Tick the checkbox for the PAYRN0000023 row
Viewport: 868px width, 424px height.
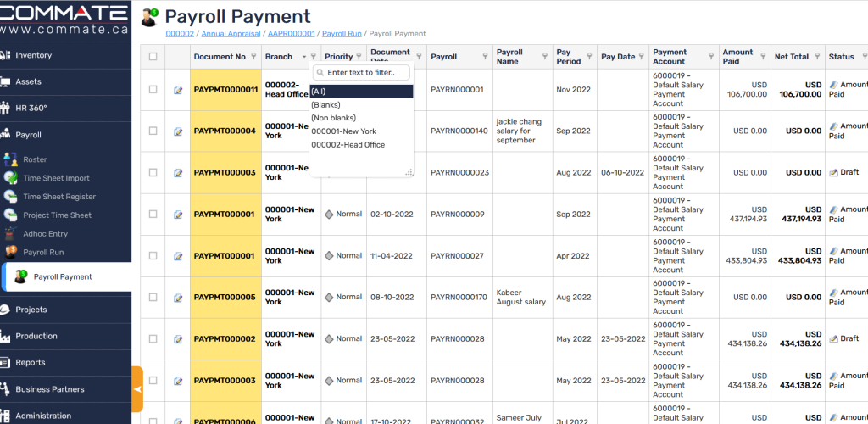click(x=153, y=172)
